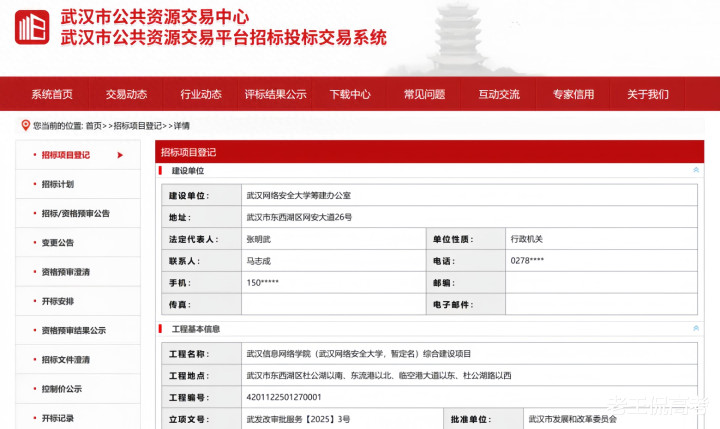Click the project name 武汉信息网络学院 综合建设项目
Image resolution: width=720 pixels, height=429 pixels.
(x=359, y=354)
